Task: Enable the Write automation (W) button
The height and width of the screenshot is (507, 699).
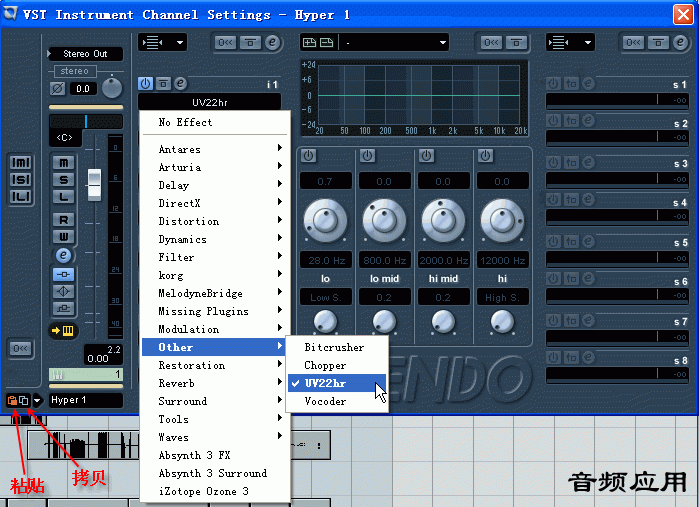Action: click(64, 236)
